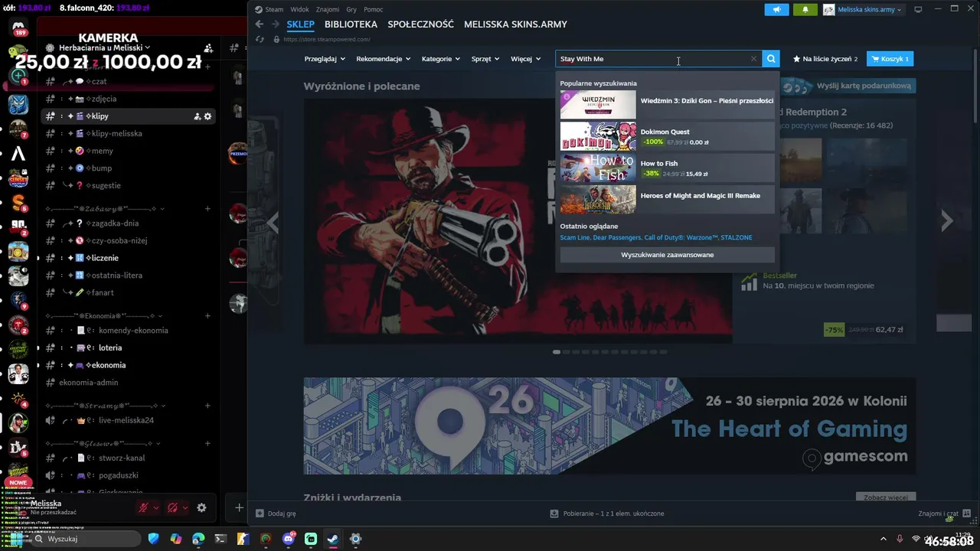Open Melisska skins.army account dropdown
Viewport: 980px width, 551px height.
click(x=863, y=10)
